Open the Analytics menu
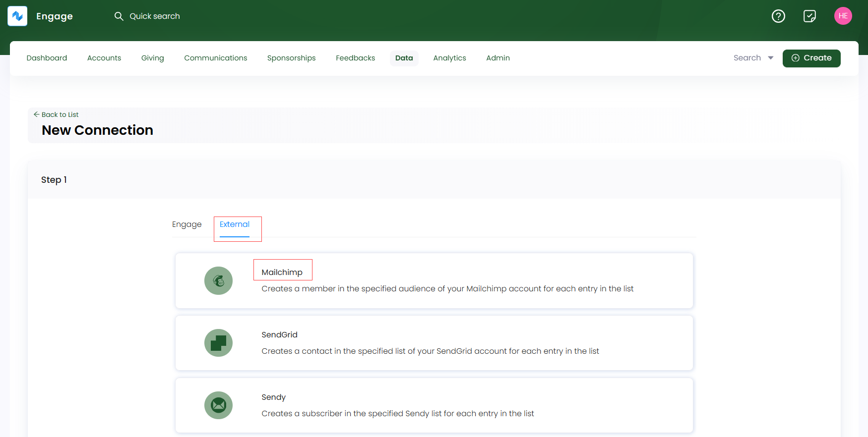The image size is (868, 437). tap(449, 58)
